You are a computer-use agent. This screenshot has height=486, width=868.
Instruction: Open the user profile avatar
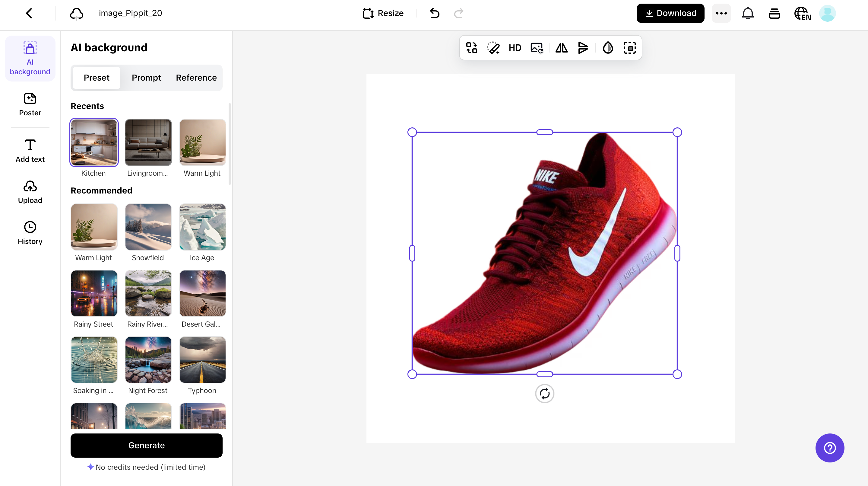pos(828,13)
